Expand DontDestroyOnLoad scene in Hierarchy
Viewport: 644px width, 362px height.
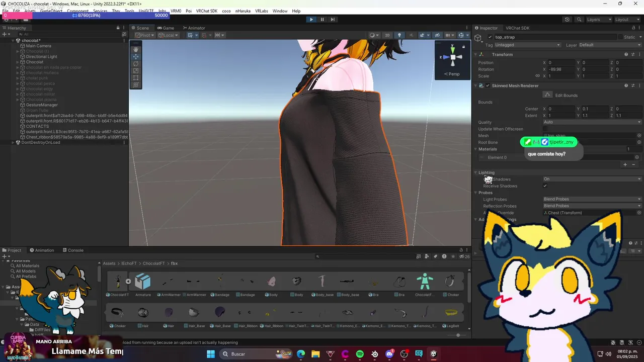coord(13,142)
